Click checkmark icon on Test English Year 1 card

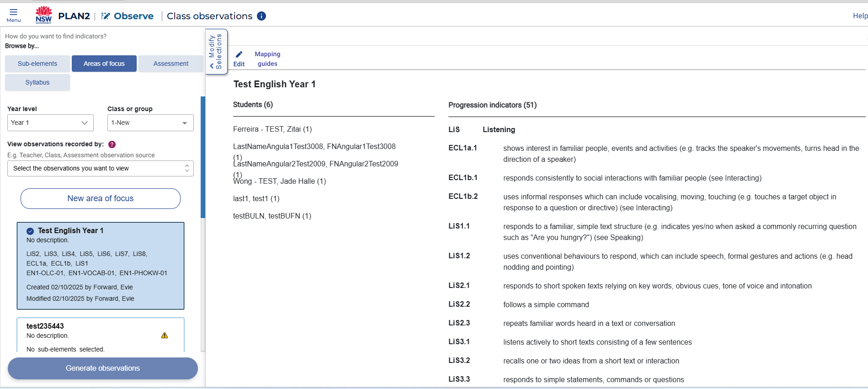tap(30, 231)
